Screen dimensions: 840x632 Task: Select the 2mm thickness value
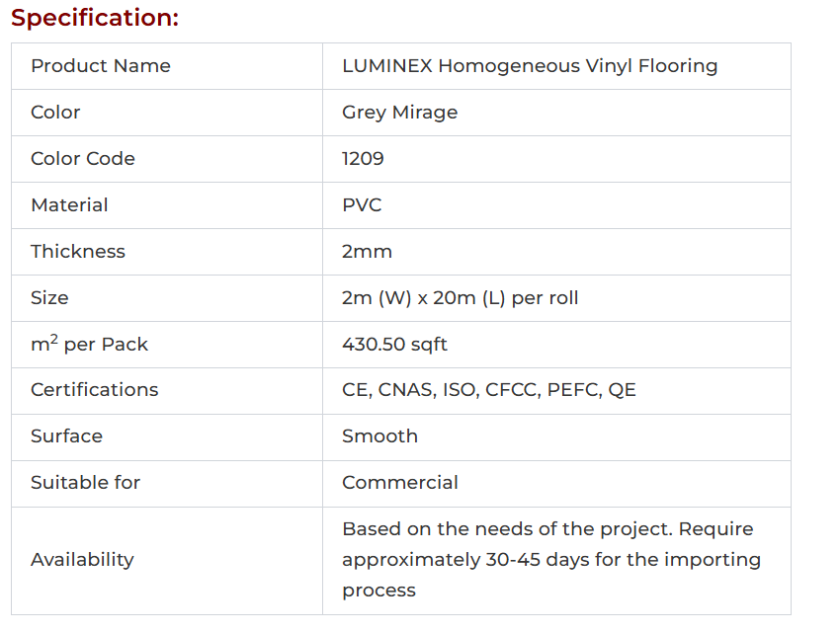(x=367, y=252)
